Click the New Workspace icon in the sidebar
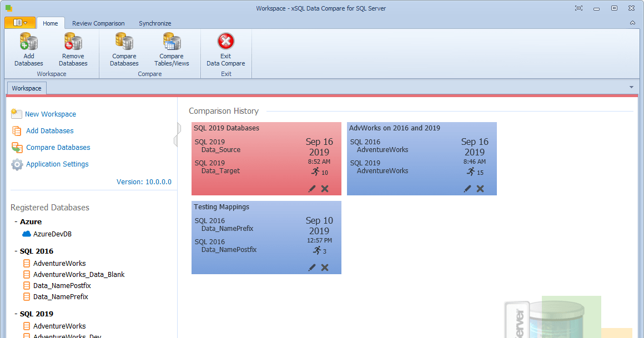This screenshot has width=644, height=338. (16, 114)
